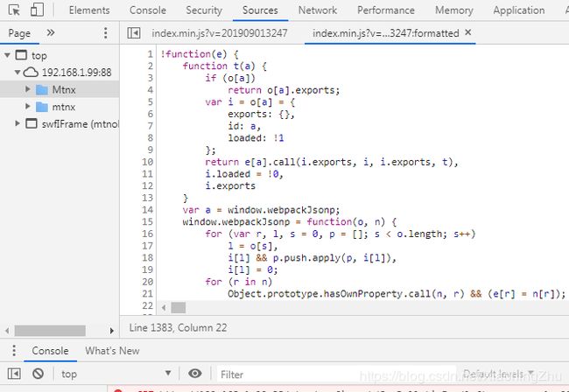This screenshot has width=569, height=392.
Task: Open the What's New drawer tab
Action: (112, 351)
